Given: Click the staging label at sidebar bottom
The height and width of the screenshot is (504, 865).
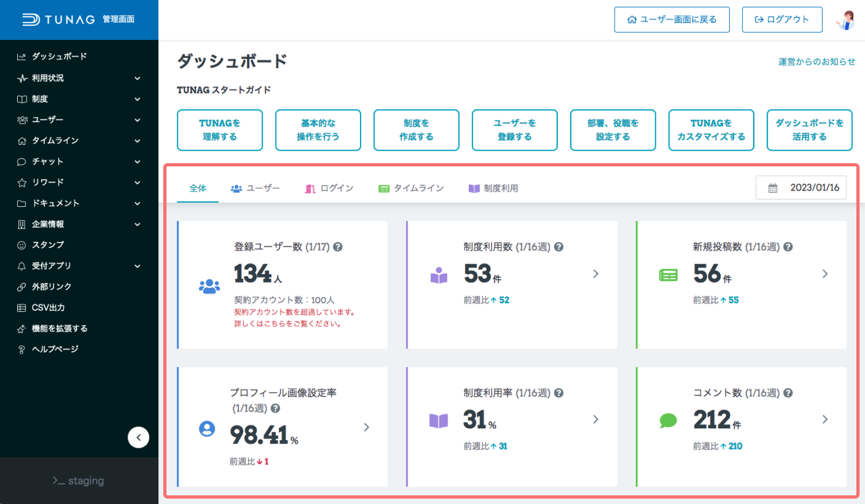Looking at the screenshot, I should (x=78, y=481).
